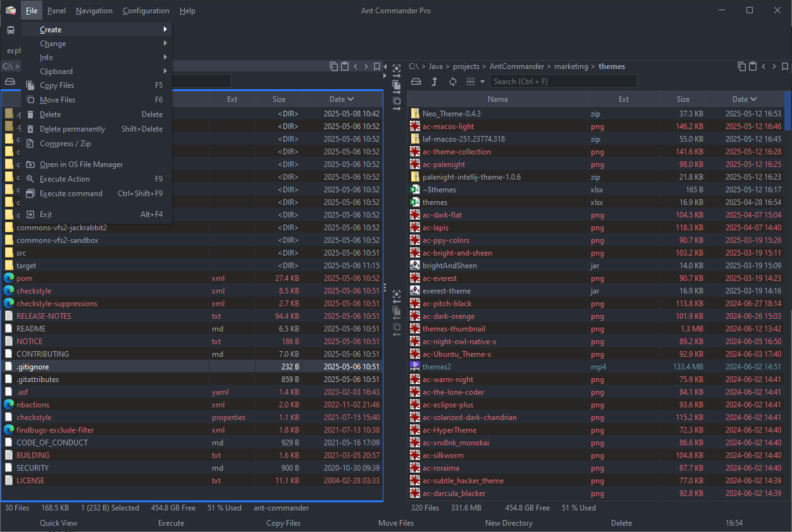Viewport: 792px width, 532px height.
Task: Click the bus icon in the top-left toolbar
Action: click(x=11, y=30)
